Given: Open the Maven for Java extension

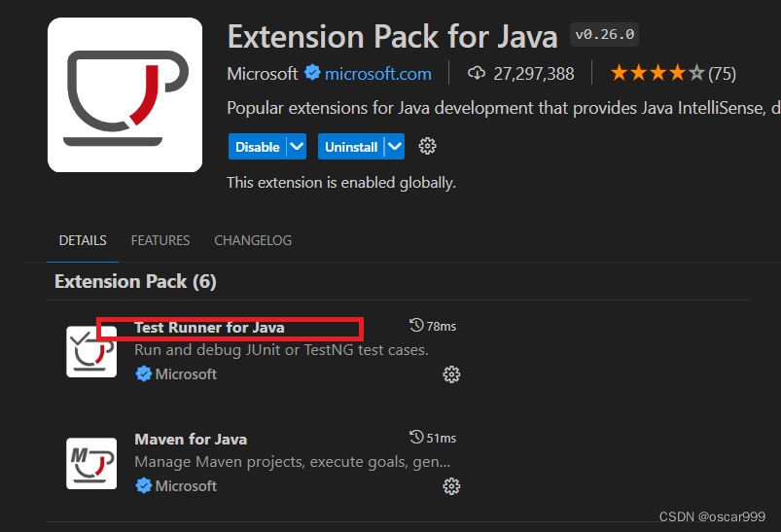Looking at the screenshot, I should [191, 440].
